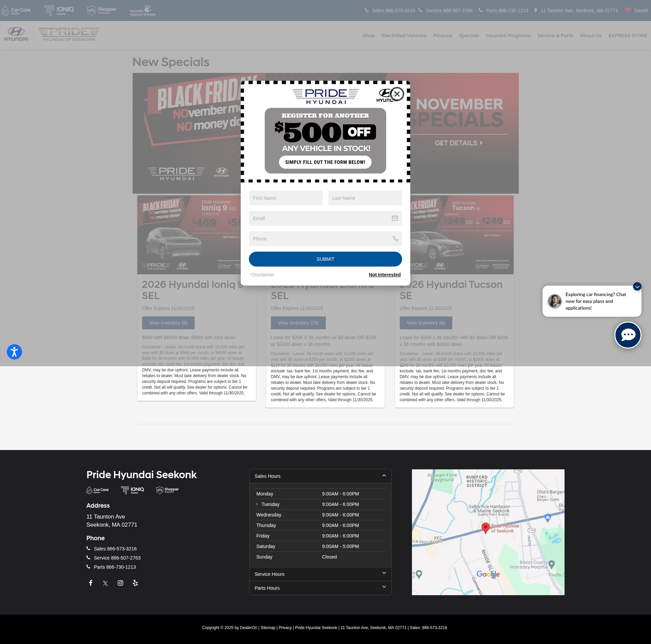651x644 pixels.
Task: Call Sales 866-573-3216 in top bar
Action: coord(390,11)
